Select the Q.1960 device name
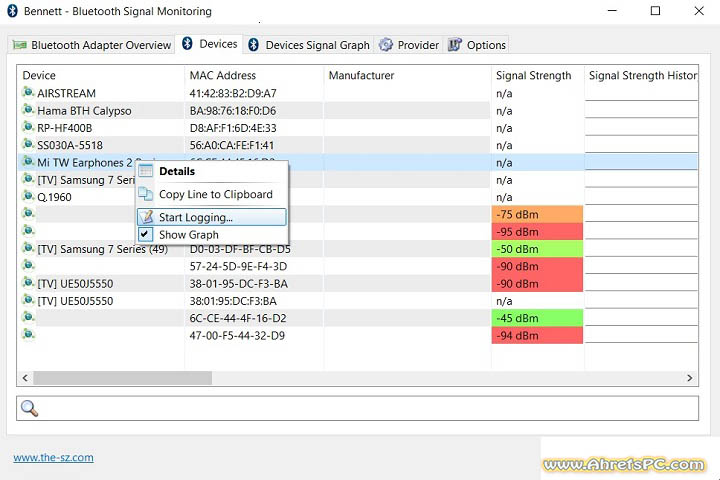This screenshot has width=720, height=480. pyautogui.click(x=54, y=198)
